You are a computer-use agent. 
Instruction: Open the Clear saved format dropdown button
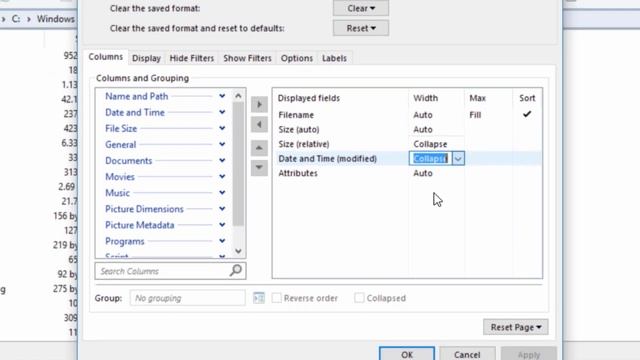point(361,8)
